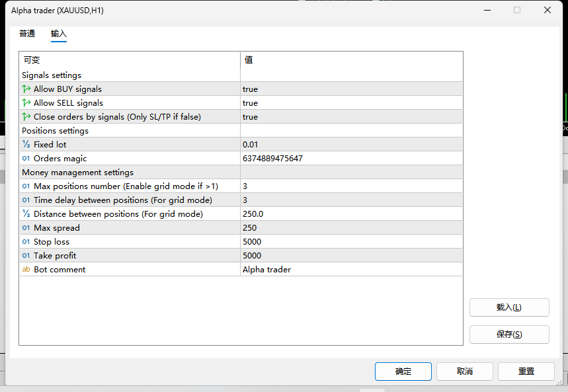Click the Money management settings section header

(x=77, y=172)
